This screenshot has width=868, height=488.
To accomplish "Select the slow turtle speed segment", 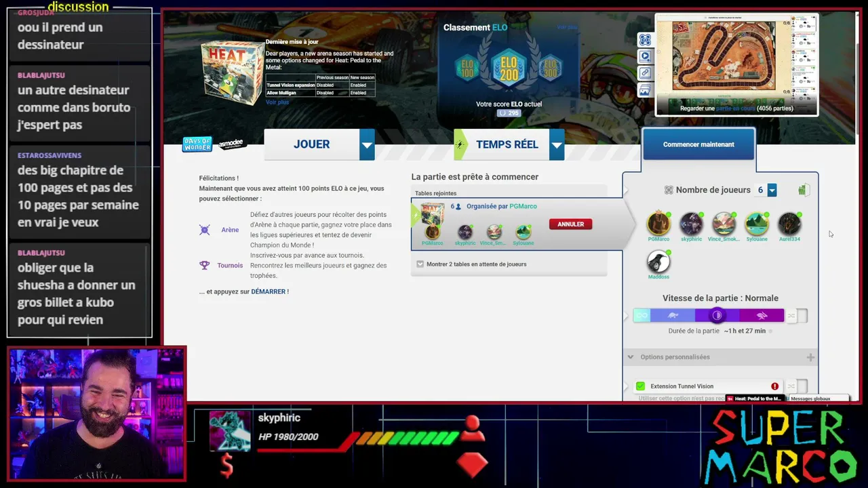I will pos(673,315).
